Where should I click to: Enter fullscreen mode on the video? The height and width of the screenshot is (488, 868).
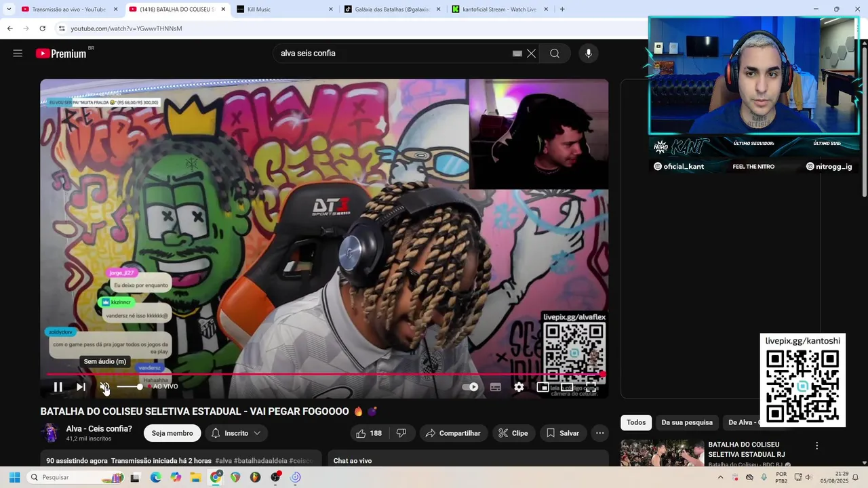[591, 387]
